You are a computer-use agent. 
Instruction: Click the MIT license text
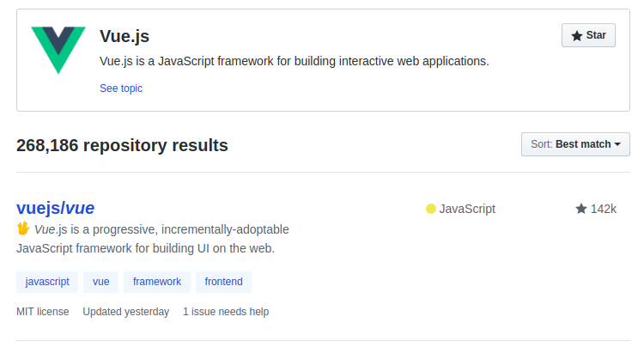click(x=42, y=312)
